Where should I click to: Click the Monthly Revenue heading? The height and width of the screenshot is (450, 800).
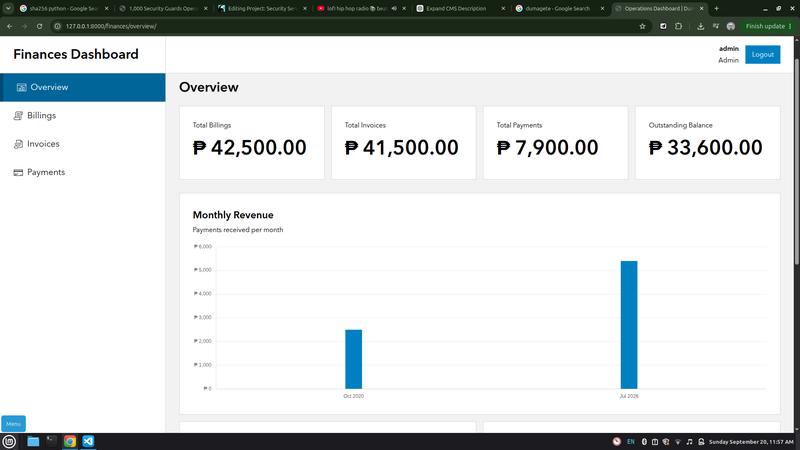tap(233, 215)
